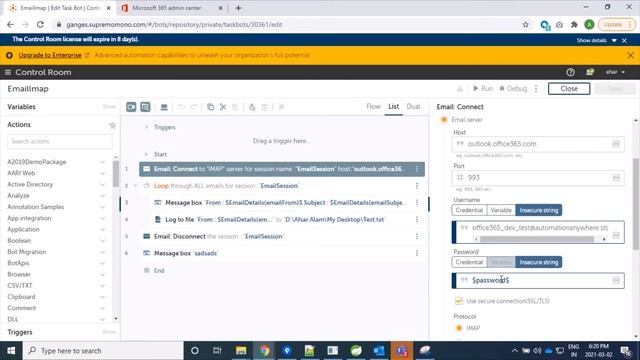Screen dimensions: 640x360
Task: Open three-dot menu on Loop row
Action: point(417,186)
